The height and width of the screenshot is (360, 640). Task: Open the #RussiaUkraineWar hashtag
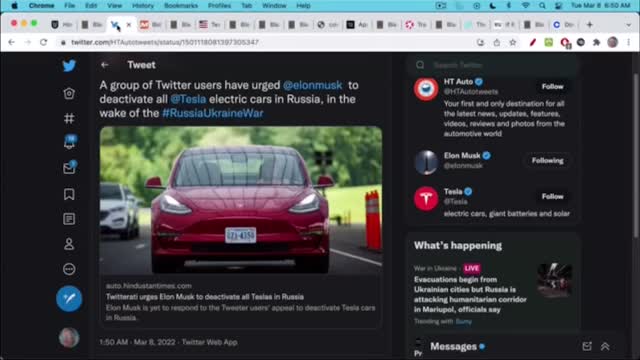pyautogui.click(x=213, y=113)
